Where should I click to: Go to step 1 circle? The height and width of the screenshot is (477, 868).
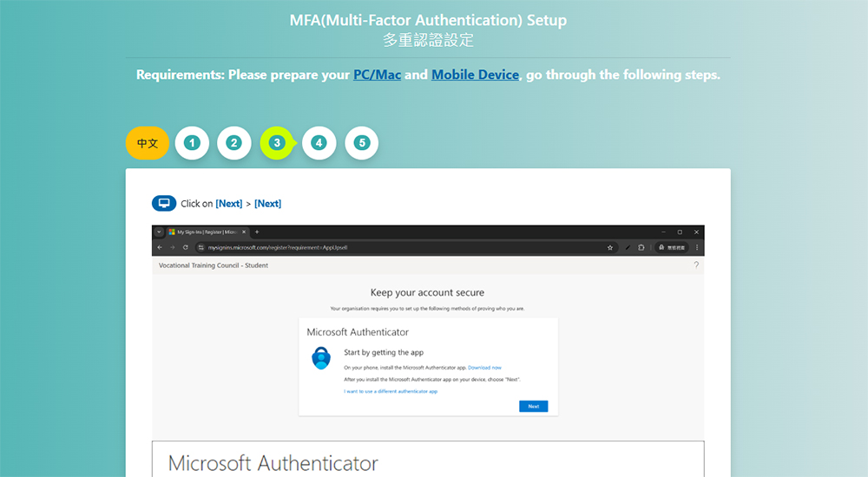(x=192, y=143)
